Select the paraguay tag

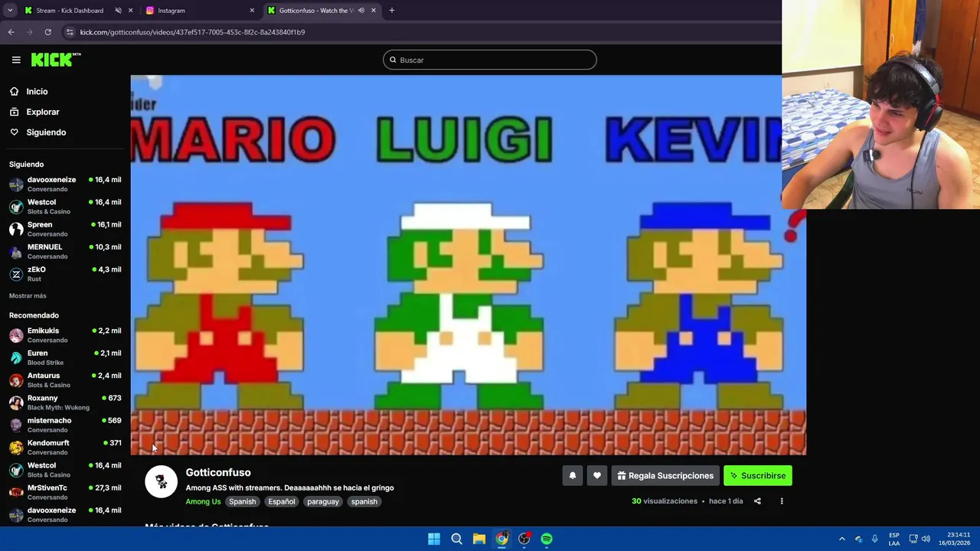pyautogui.click(x=322, y=501)
